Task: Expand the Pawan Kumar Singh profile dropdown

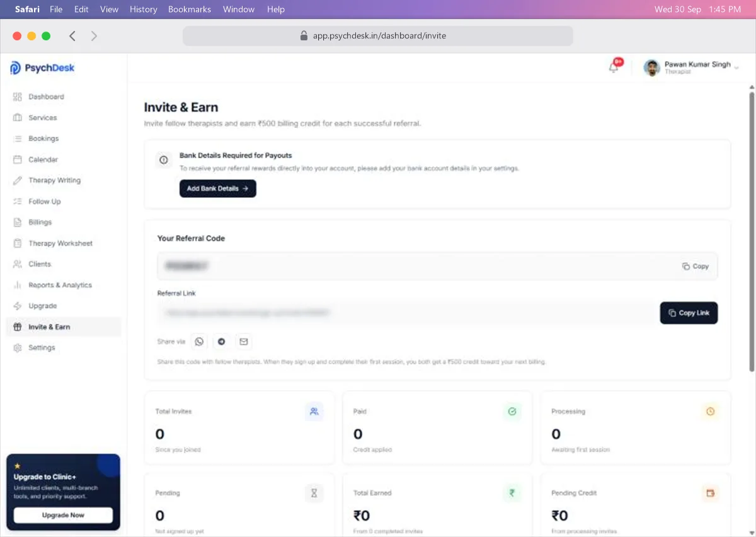Action: (736, 67)
